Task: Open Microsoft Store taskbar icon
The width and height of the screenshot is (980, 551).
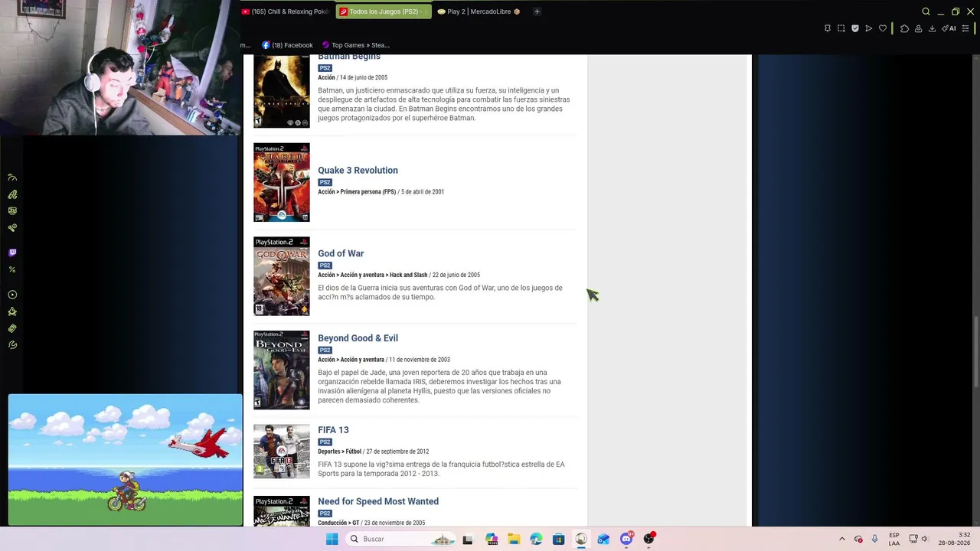Action: 558,539
